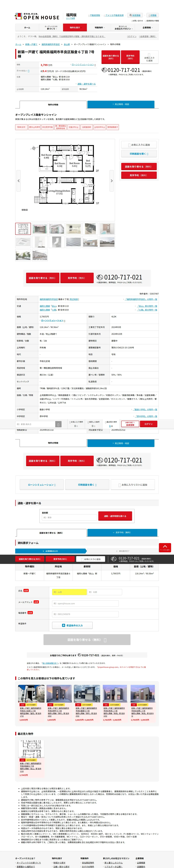Click surname input field 例) 山田

tap(69, 592)
